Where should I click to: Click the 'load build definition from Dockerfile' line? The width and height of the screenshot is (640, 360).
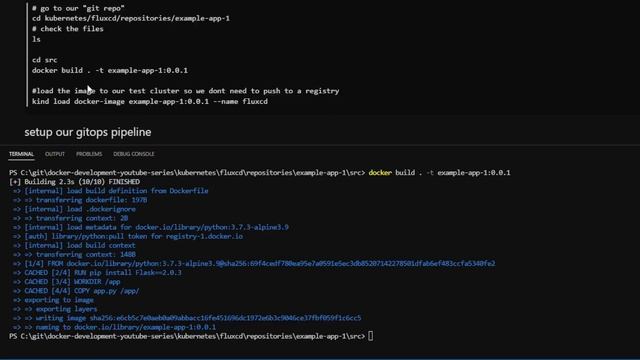click(110, 191)
